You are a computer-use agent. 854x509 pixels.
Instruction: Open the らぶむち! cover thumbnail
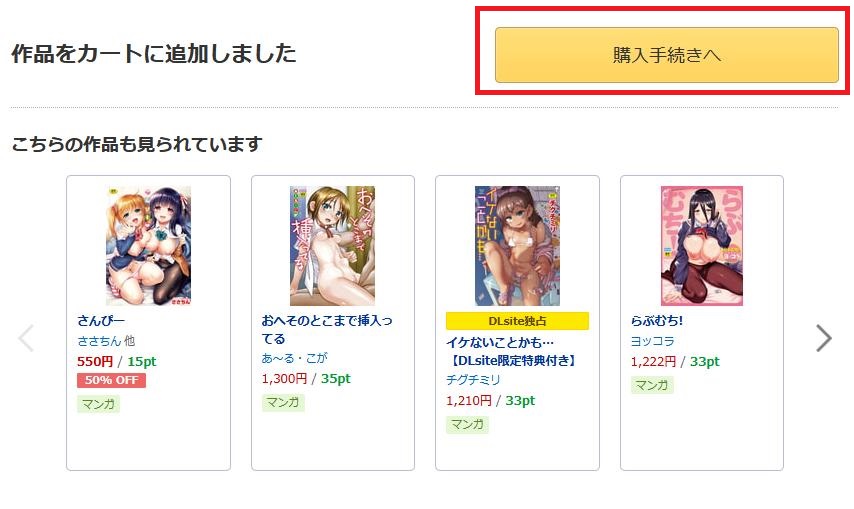(x=702, y=246)
